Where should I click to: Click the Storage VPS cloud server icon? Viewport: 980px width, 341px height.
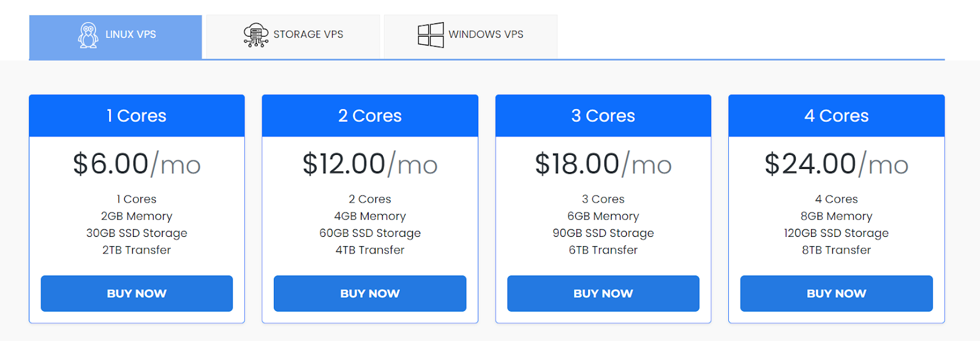coord(255,35)
